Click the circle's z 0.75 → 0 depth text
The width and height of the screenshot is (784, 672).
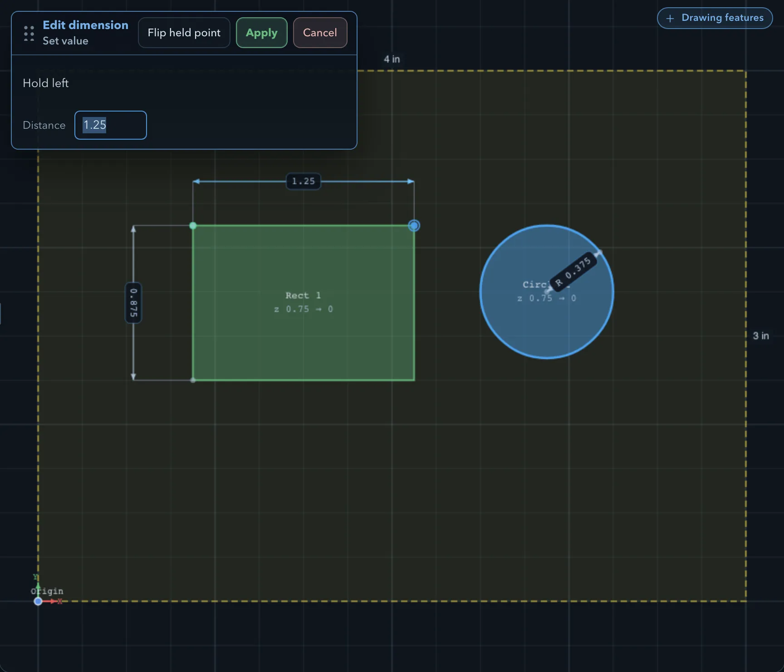click(x=547, y=298)
